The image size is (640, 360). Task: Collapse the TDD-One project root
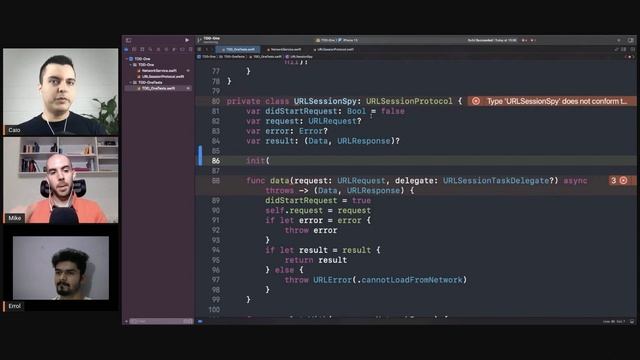click(x=127, y=59)
